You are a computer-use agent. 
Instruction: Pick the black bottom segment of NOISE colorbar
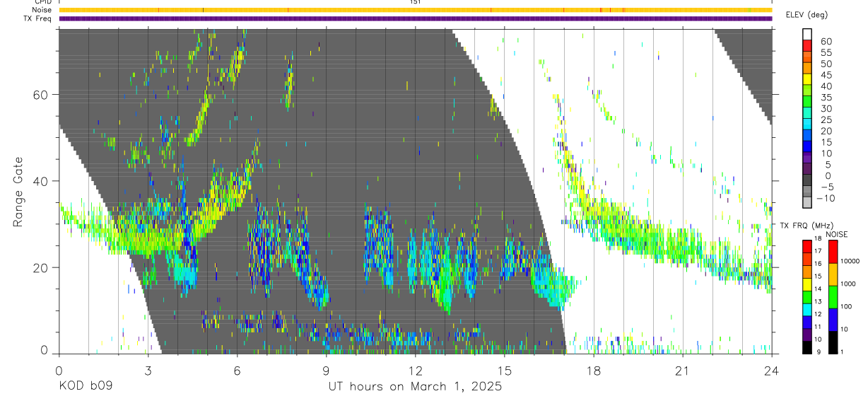pyautogui.click(x=833, y=342)
